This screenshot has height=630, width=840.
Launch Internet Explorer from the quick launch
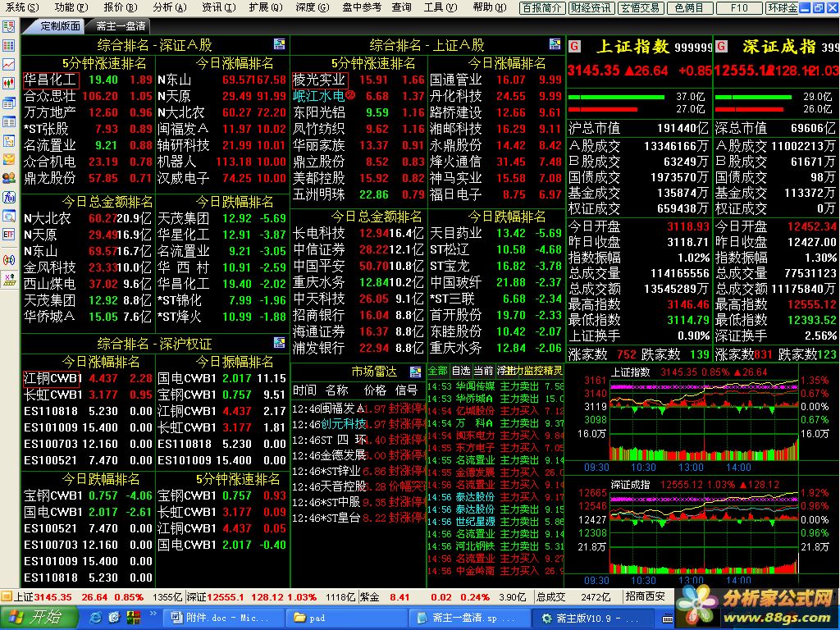point(96,618)
